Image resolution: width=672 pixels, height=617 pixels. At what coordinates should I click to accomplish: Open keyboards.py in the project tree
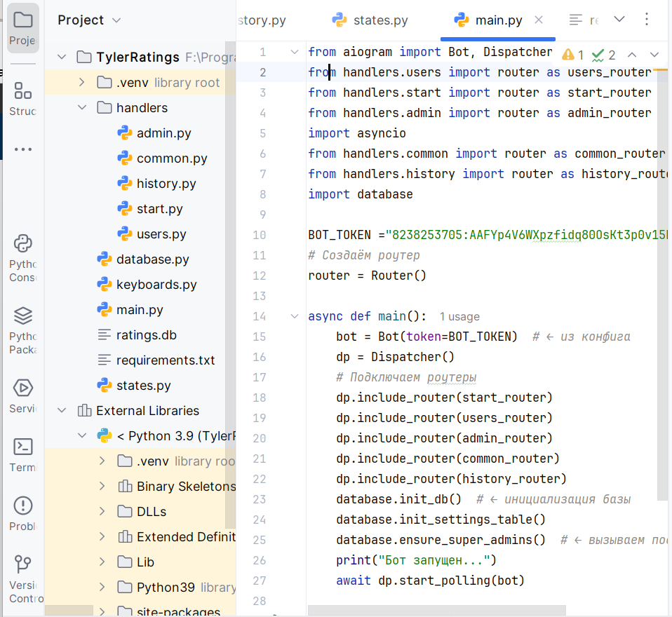[x=147, y=285]
